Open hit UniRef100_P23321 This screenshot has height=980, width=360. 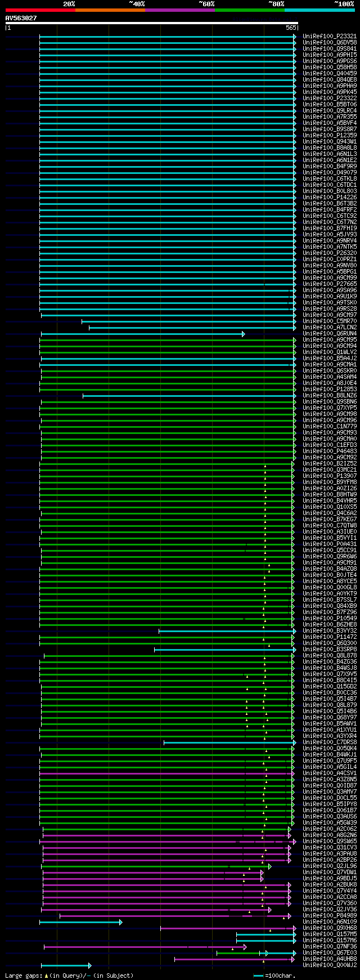(330, 36)
